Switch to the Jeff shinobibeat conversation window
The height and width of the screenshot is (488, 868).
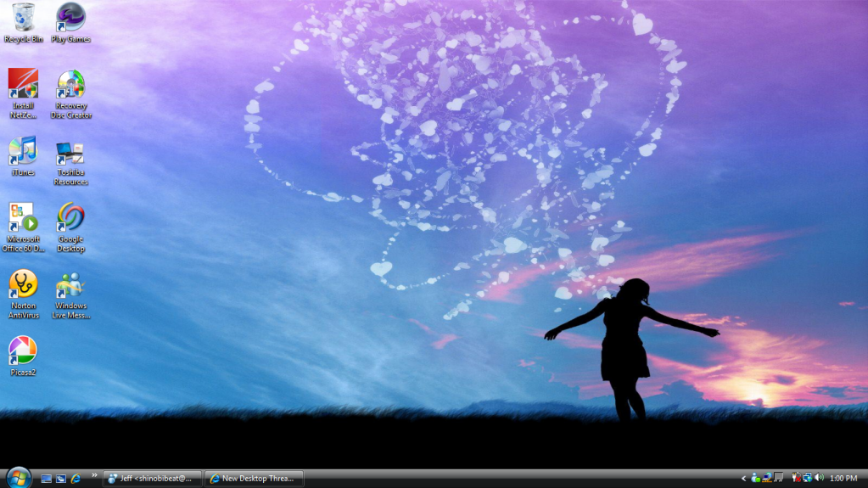coord(152,478)
